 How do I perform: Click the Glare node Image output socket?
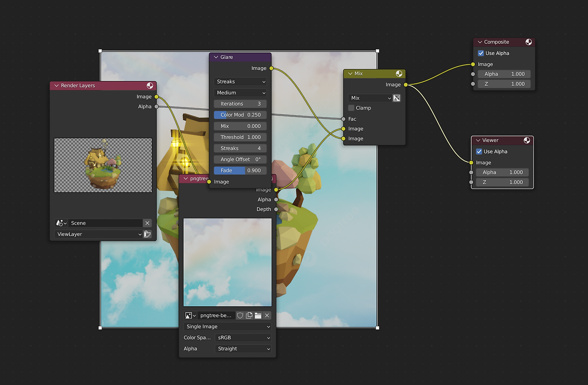click(271, 68)
